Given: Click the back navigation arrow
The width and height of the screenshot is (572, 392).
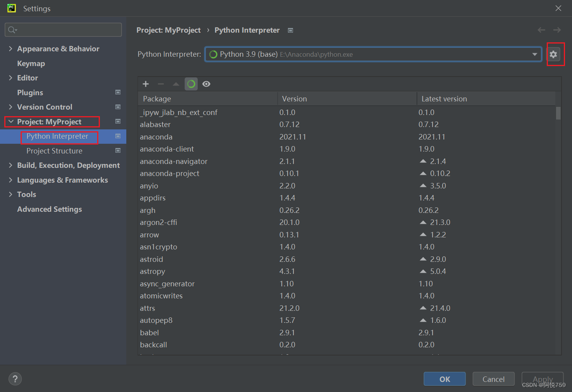Looking at the screenshot, I should pyautogui.click(x=541, y=30).
